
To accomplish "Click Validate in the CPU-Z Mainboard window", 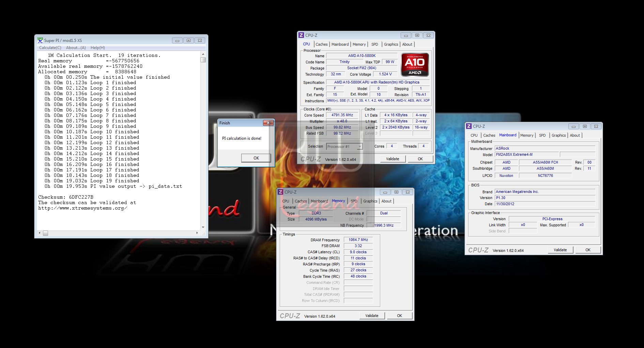I will tap(560, 250).
